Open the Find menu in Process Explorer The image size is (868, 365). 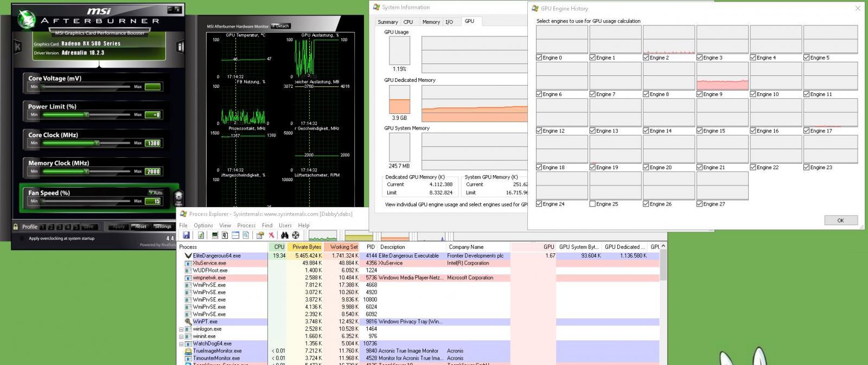point(267,225)
